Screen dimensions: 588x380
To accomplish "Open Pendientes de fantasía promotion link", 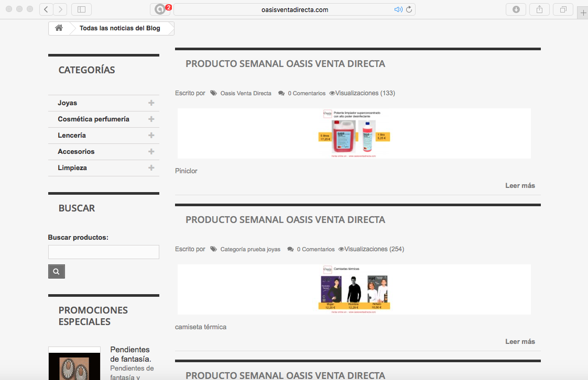I will point(130,354).
